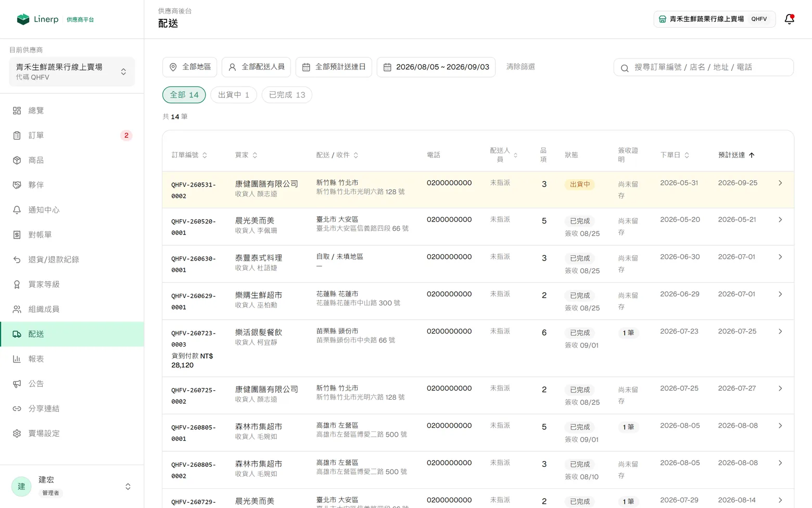The width and height of the screenshot is (812, 508).
Task: Expand the 目前供應商 supplier selector
Action: tap(72, 71)
